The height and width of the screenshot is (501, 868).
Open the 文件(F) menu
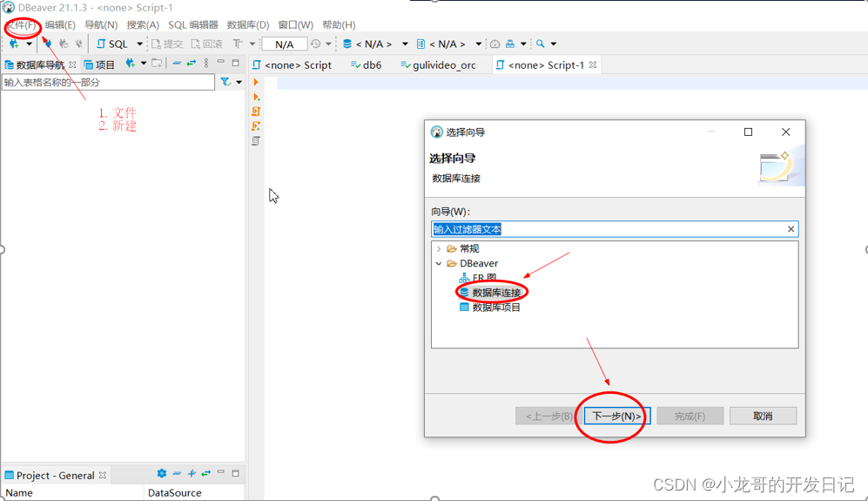[x=22, y=25]
